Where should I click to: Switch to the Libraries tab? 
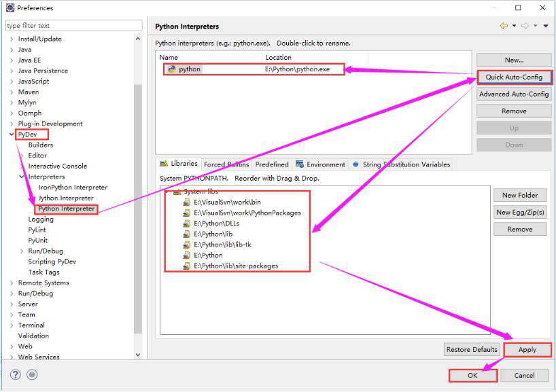[x=179, y=164]
